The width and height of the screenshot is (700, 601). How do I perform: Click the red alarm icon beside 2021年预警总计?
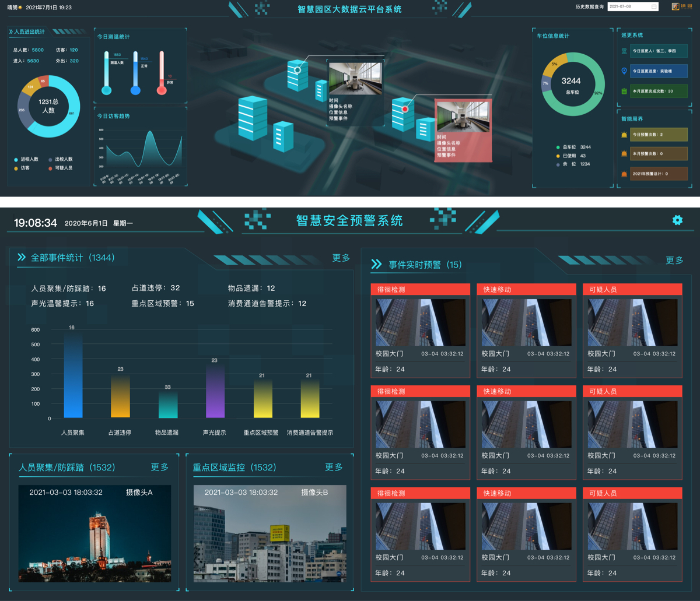pyautogui.click(x=624, y=174)
